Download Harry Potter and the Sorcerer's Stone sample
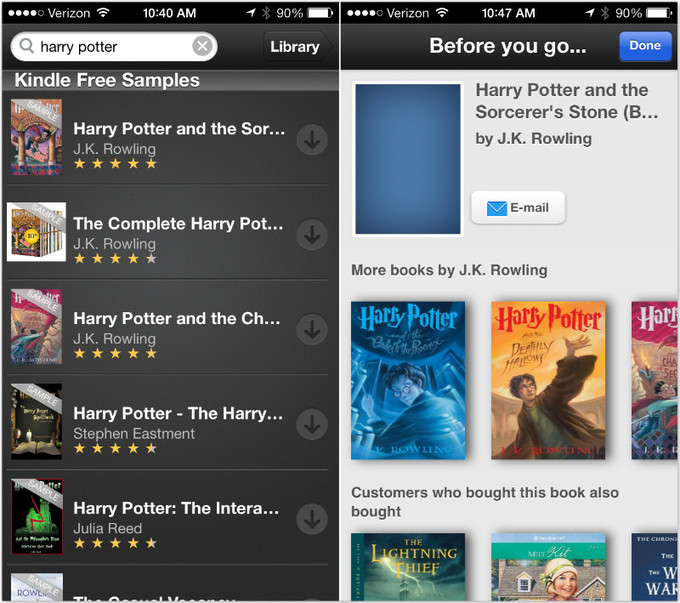The width and height of the screenshot is (680, 603). [312, 140]
